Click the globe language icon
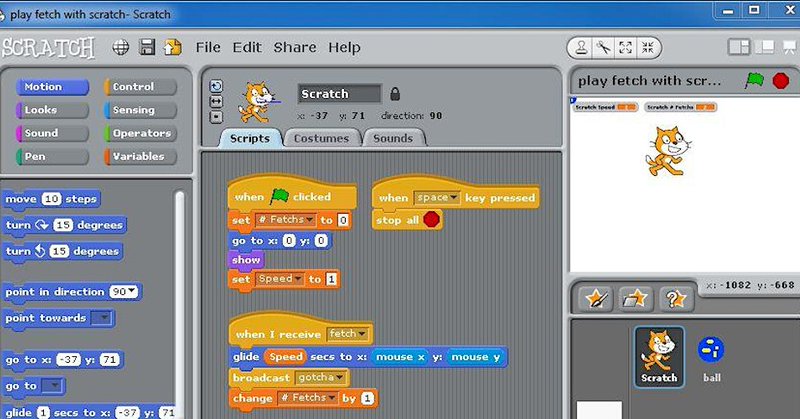This screenshot has width=800, height=419. pos(121,47)
